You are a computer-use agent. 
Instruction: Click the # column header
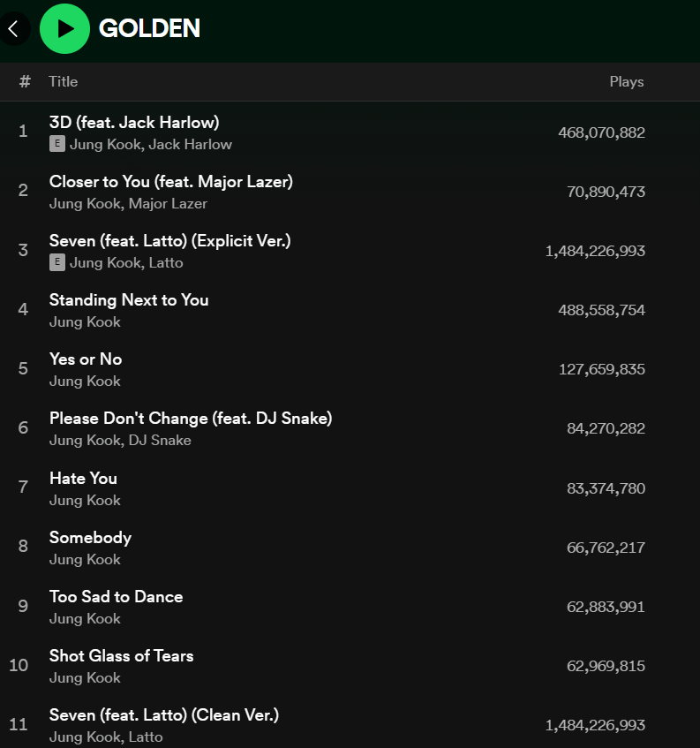25,81
